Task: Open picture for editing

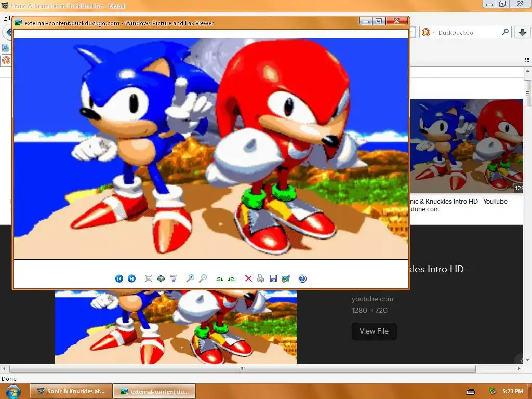Action: coord(286,278)
